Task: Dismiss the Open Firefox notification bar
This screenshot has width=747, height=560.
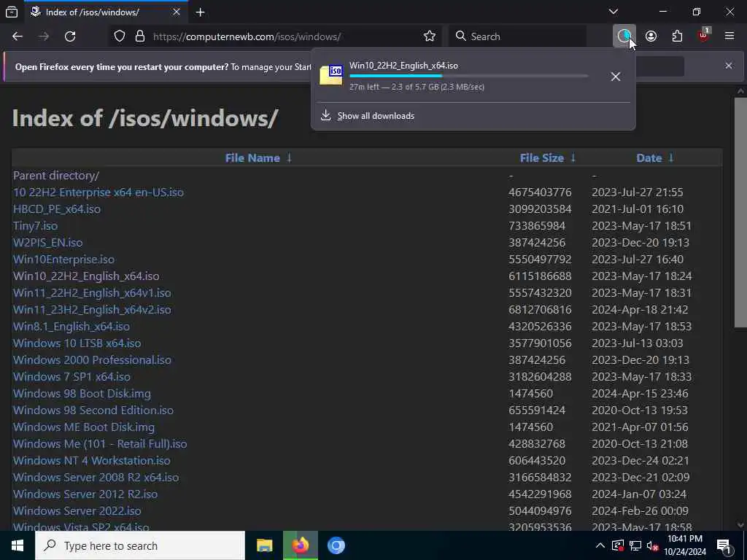Action: click(729, 66)
